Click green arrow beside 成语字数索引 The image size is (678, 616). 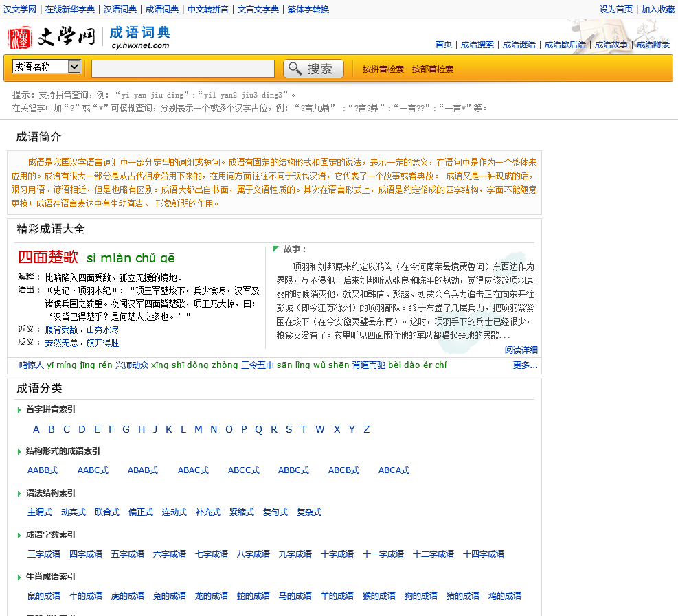click(19, 536)
